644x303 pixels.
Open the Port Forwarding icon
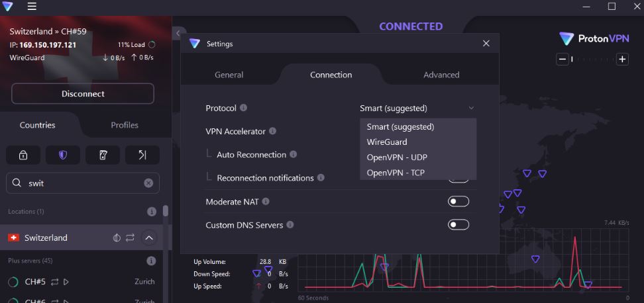point(142,155)
